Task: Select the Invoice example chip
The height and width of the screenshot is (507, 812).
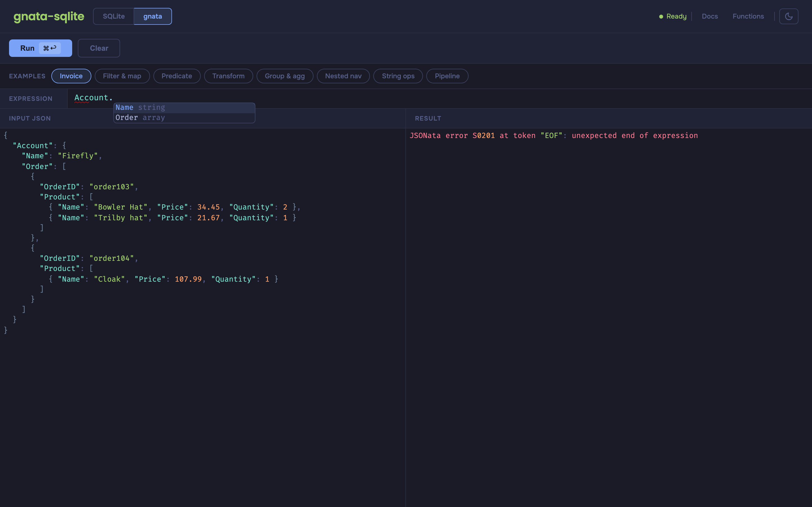Action: [x=71, y=76]
